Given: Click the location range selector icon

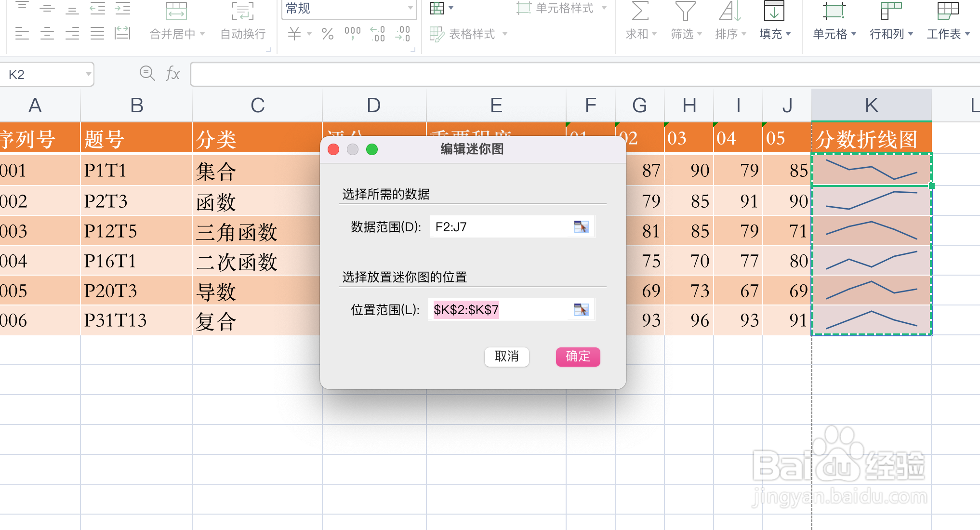Looking at the screenshot, I should [581, 310].
